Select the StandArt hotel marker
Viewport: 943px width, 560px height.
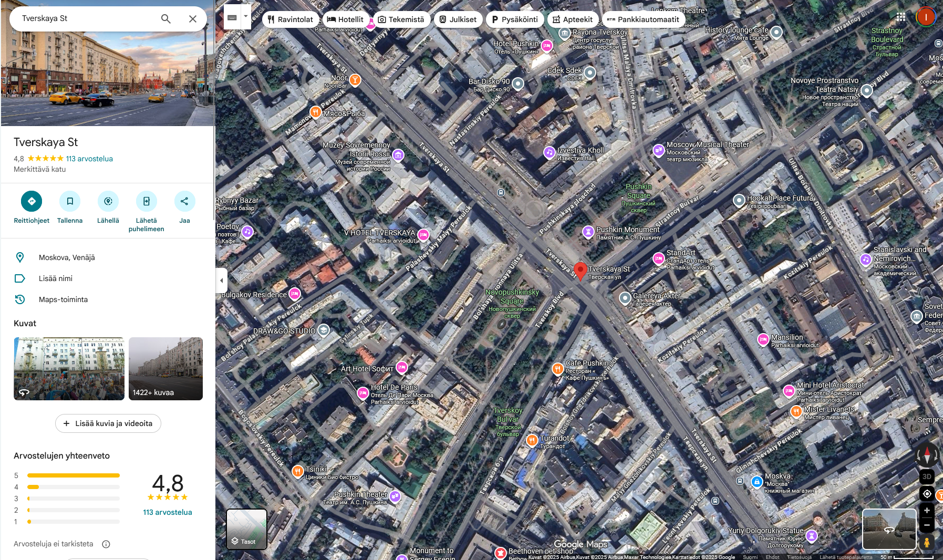[x=659, y=258]
